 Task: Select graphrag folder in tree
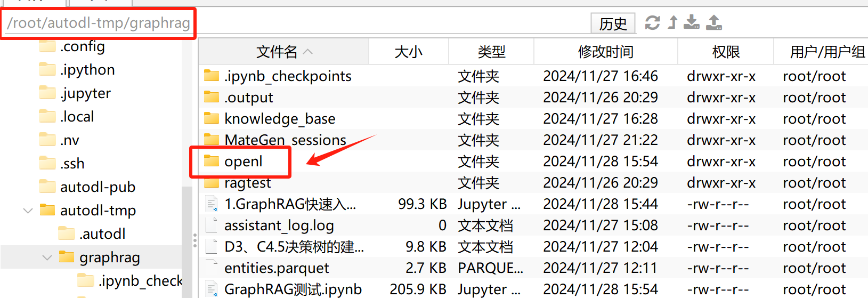[110, 257]
